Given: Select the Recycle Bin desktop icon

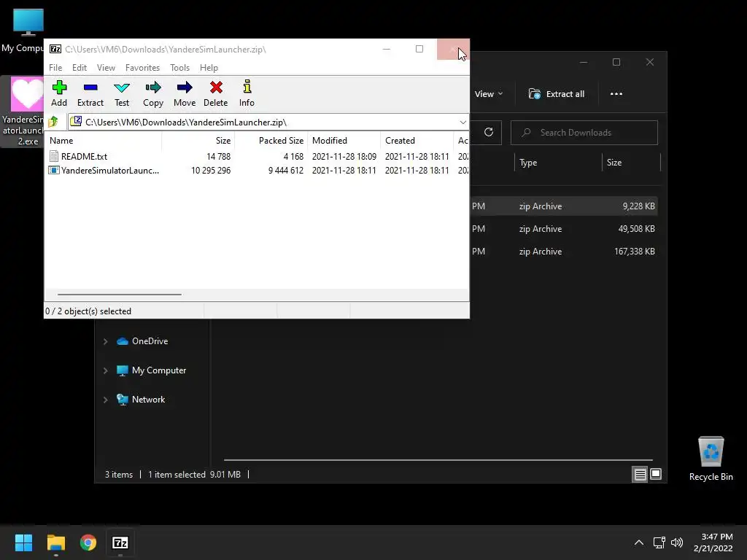Looking at the screenshot, I should coord(711,459).
